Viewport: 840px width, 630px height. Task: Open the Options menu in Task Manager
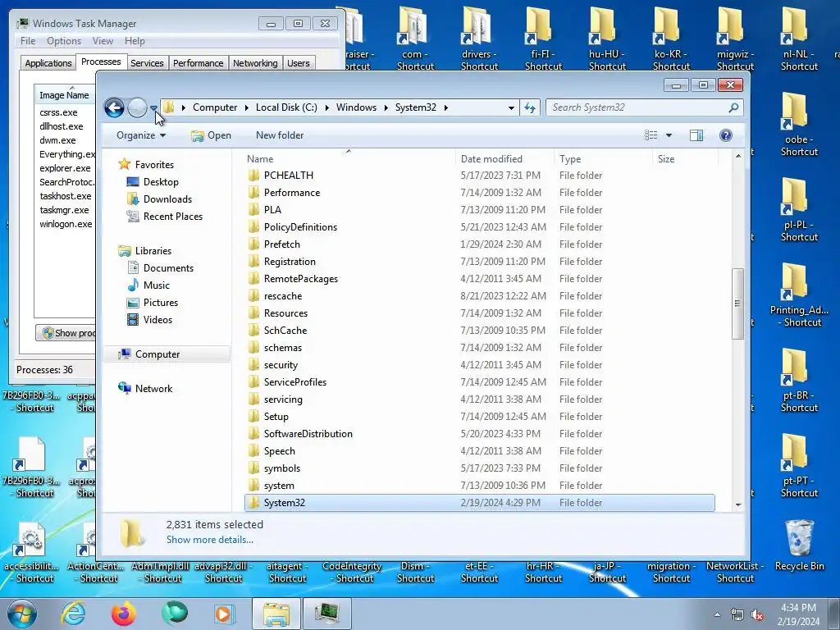[64, 41]
